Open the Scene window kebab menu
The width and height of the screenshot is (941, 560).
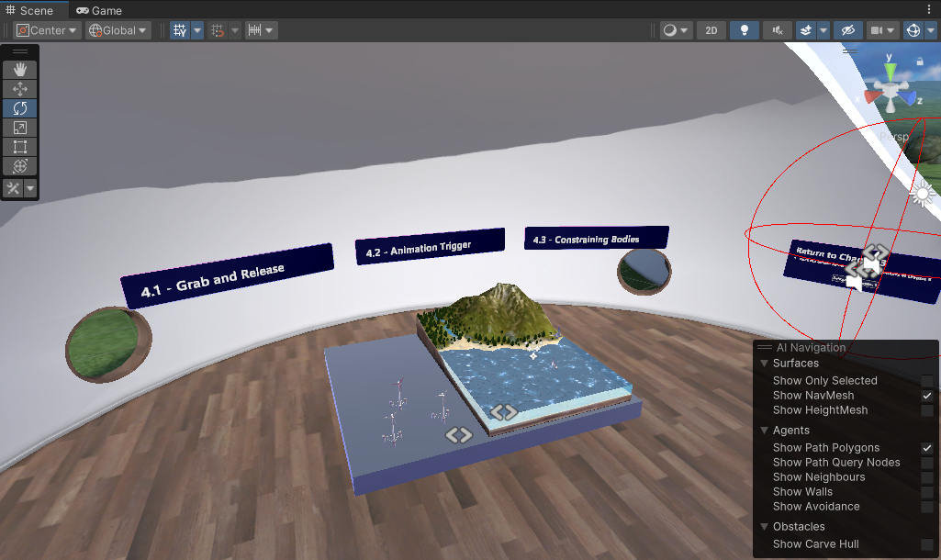(x=930, y=9)
